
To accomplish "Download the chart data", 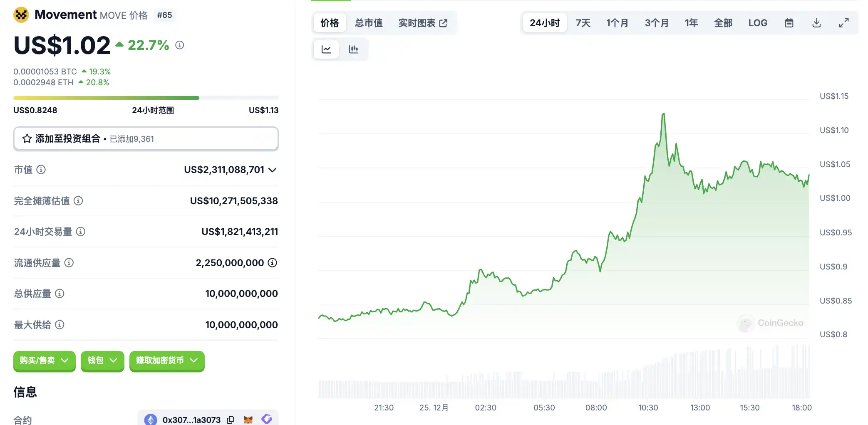I will point(816,23).
